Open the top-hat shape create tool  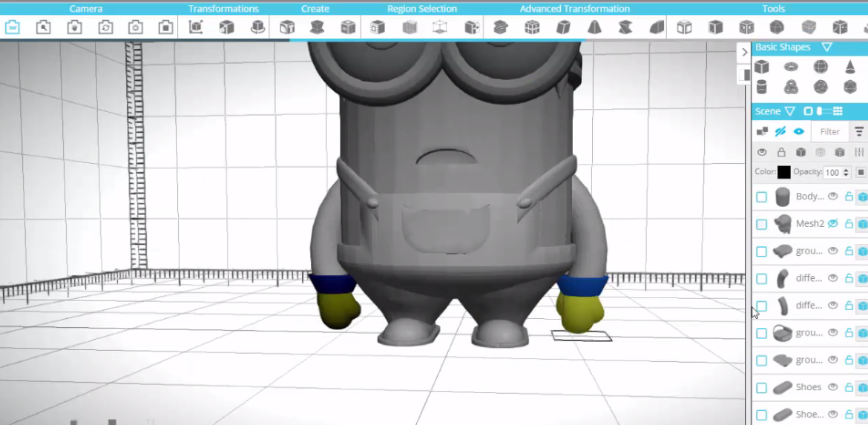pos(318,27)
